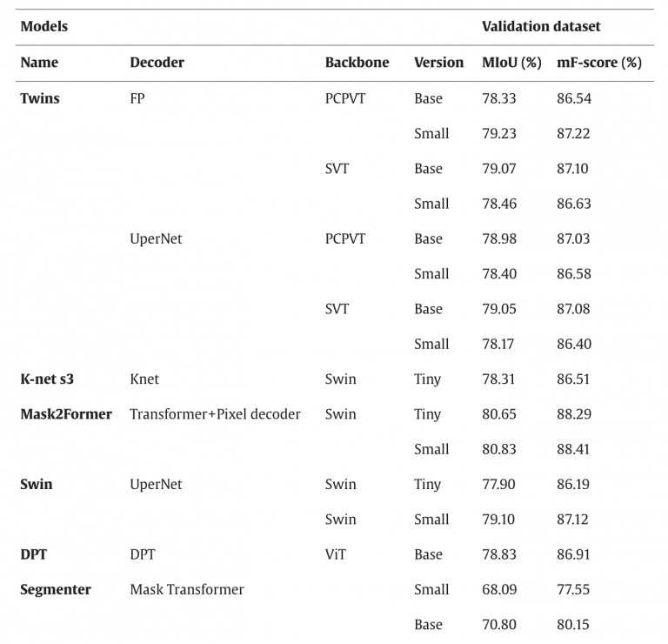Select the 68.09 MIoU value
This screenshot has width=668, height=644.
499,590
